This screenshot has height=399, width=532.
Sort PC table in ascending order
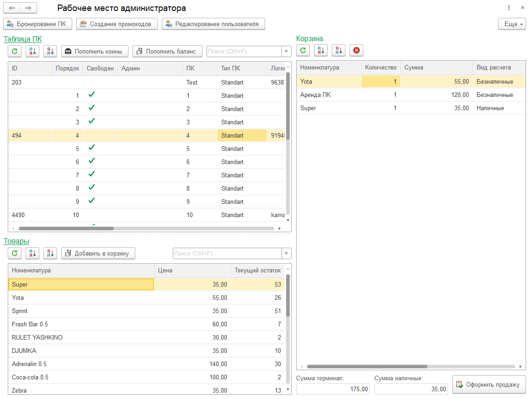(32, 52)
